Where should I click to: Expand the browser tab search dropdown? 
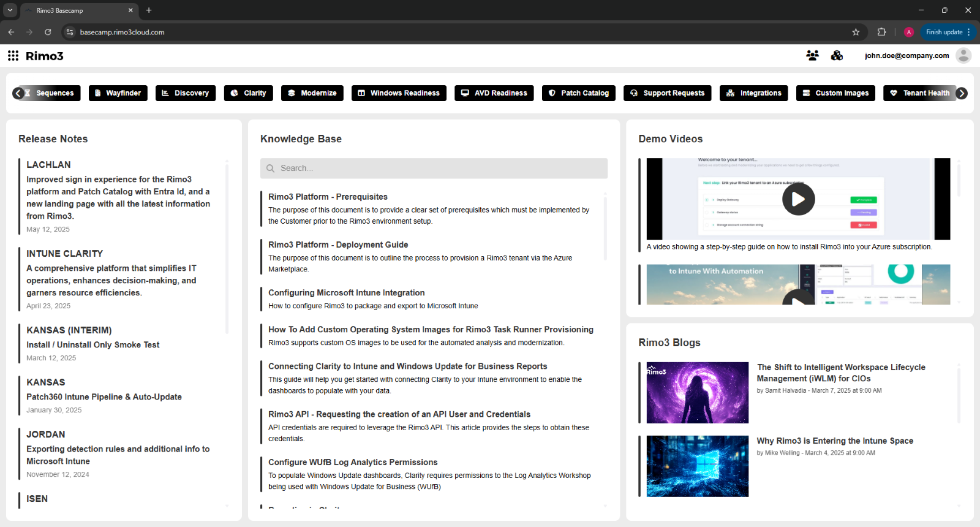10,10
